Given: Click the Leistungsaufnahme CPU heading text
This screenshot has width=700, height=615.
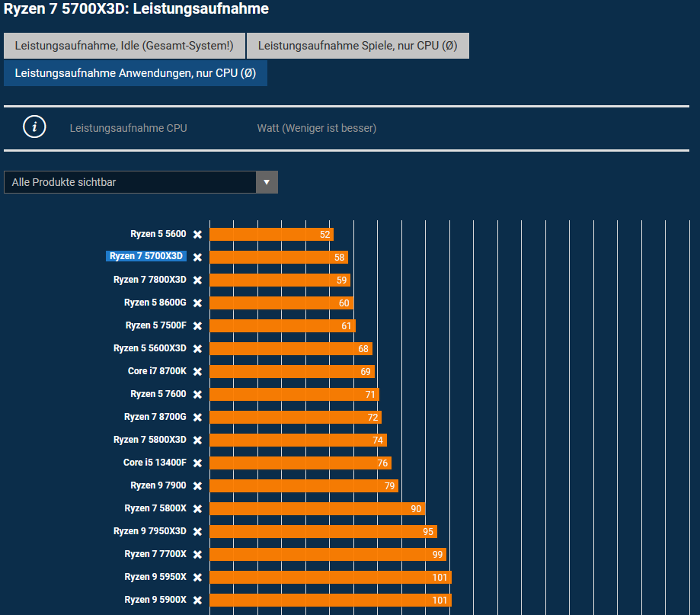Looking at the screenshot, I should [x=129, y=128].
